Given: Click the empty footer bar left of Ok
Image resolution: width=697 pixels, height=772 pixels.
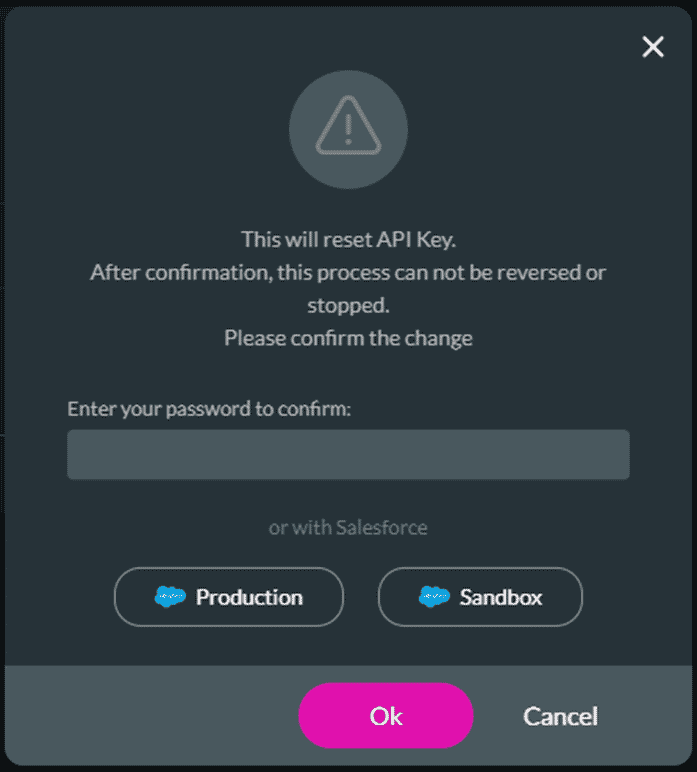Looking at the screenshot, I should click(x=152, y=715).
